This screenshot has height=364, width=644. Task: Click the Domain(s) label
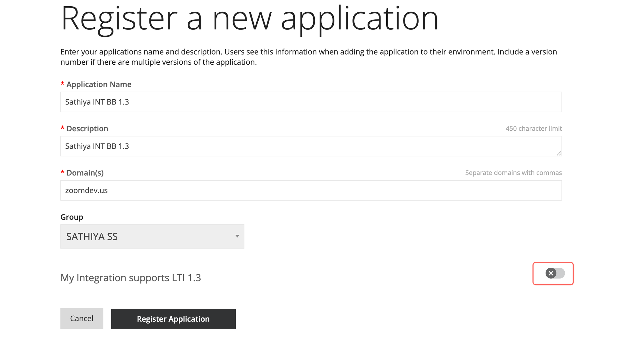85,173
